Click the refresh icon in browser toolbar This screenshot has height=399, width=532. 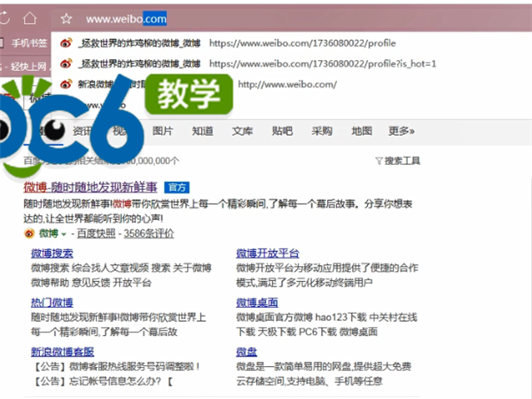[x=4, y=19]
